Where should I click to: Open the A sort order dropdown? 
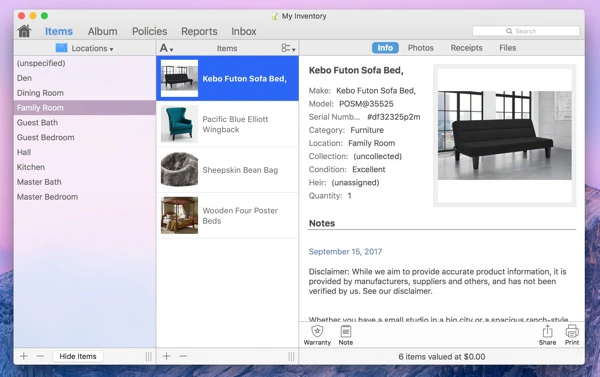coord(166,48)
